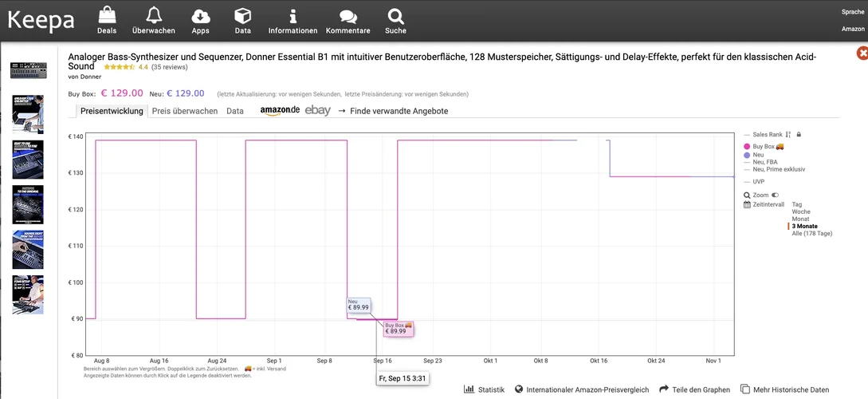Open the Informationen info icon

click(x=293, y=16)
